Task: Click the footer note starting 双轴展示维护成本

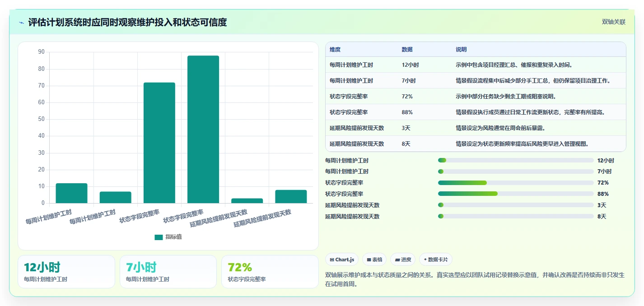Action: tap(475, 279)
